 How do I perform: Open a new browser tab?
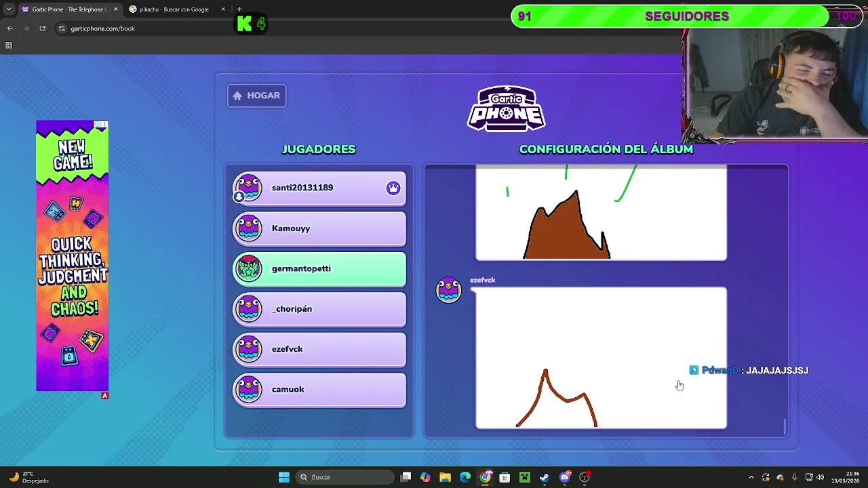pos(239,9)
